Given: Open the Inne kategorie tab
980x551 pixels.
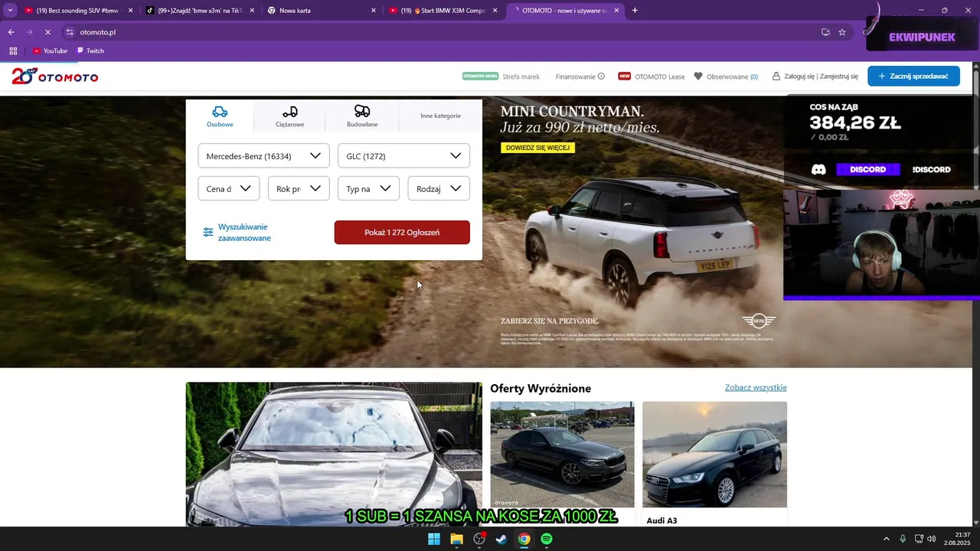Looking at the screenshot, I should pyautogui.click(x=440, y=116).
